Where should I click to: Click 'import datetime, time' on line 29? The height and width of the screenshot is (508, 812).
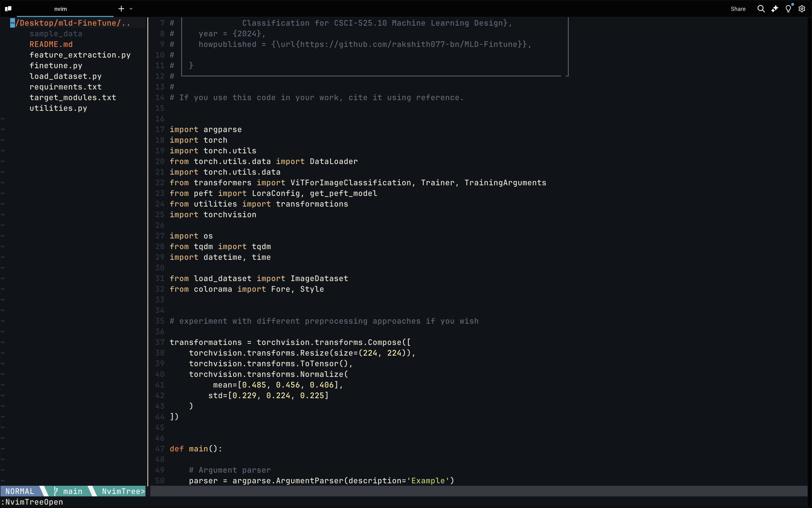[220, 257]
